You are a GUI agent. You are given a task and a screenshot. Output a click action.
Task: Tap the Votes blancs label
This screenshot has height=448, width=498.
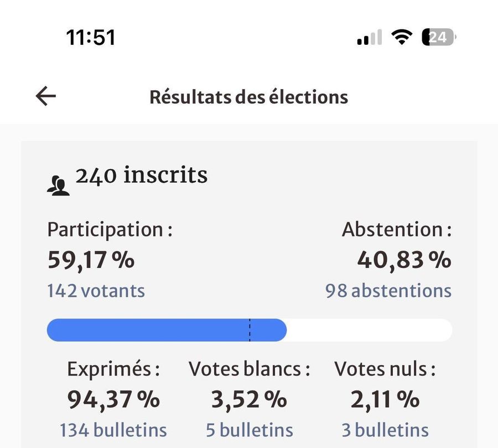[x=249, y=369]
